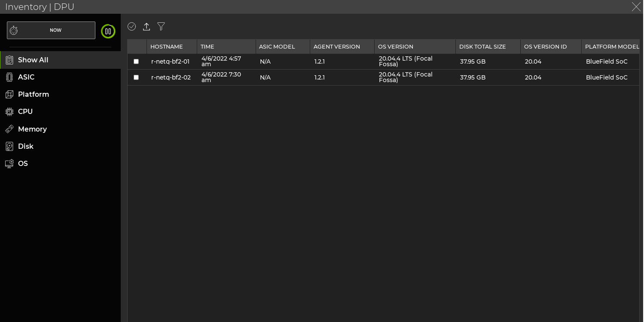Sort by the DISK TOTAL SIZE header
This screenshot has width=644, height=322.
pos(482,46)
